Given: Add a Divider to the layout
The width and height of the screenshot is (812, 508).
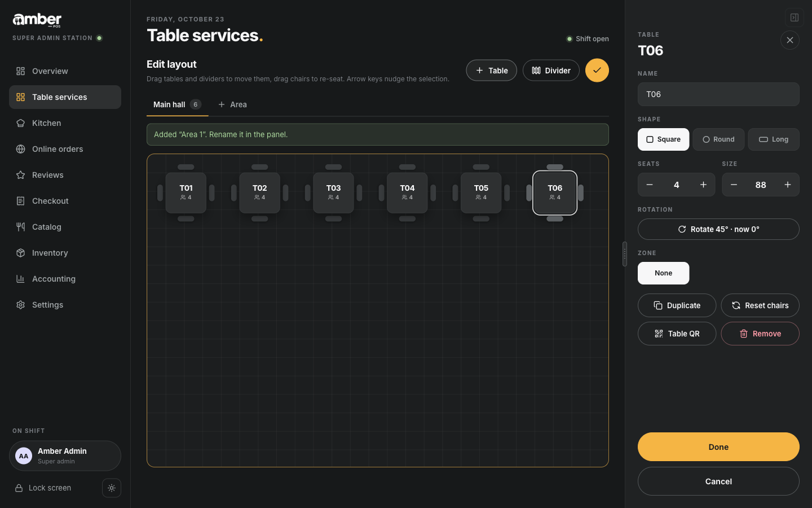Looking at the screenshot, I should point(551,71).
